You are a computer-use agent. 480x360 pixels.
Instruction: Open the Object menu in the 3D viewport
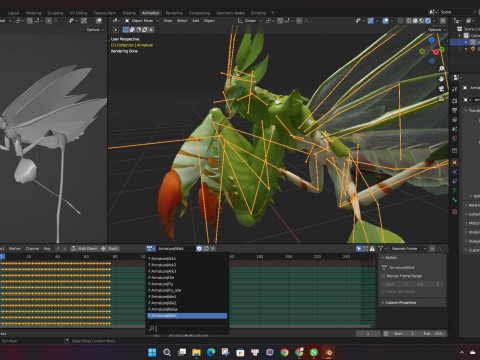tap(209, 21)
